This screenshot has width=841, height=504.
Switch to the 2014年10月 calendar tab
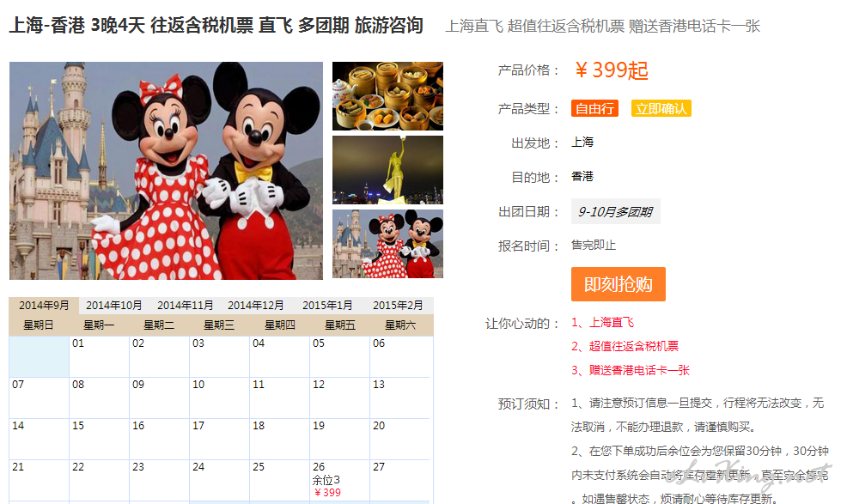(x=113, y=306)
